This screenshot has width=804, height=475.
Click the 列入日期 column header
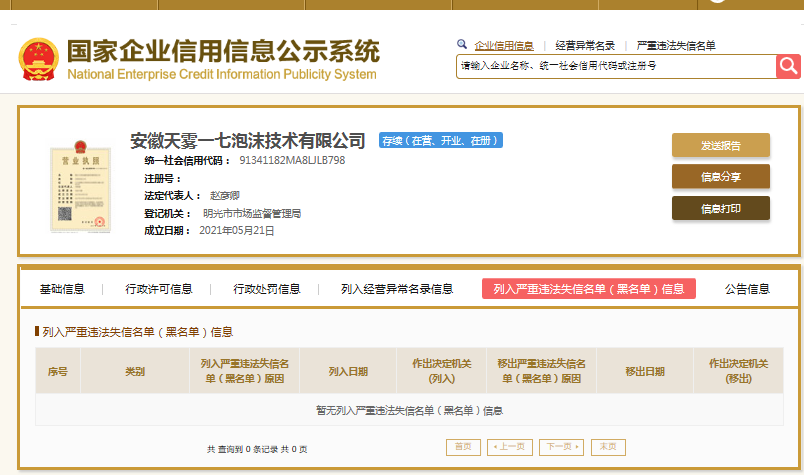[x=348, y=371]
